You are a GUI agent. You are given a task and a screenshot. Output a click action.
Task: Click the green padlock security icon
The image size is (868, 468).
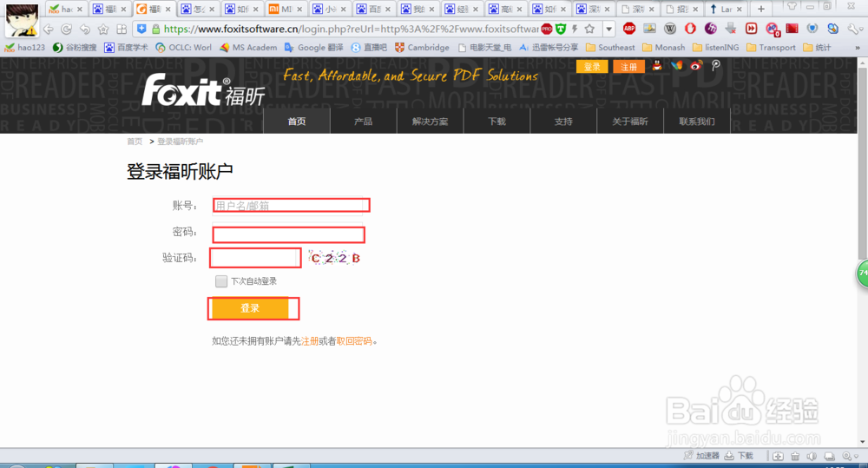click(x=156, y=29)
